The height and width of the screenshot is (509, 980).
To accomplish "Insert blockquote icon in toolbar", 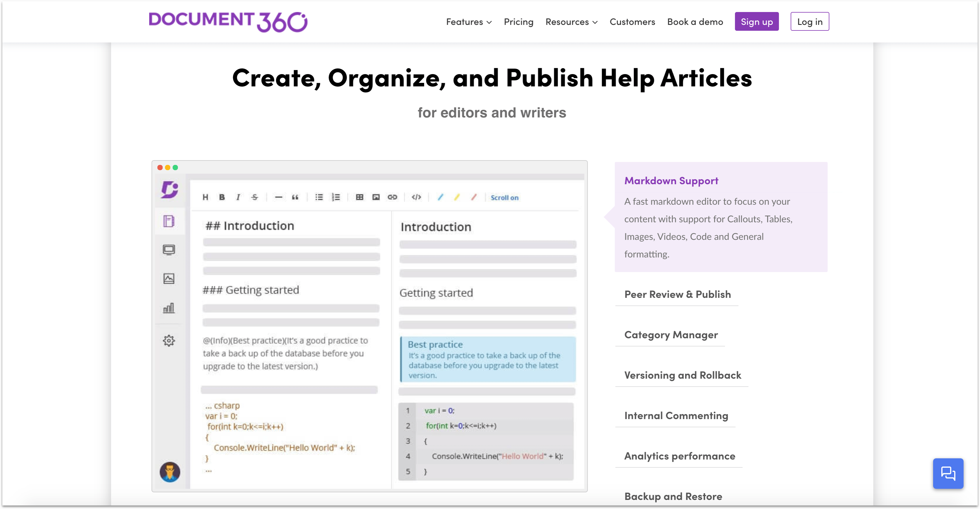I will (x=295, y=197).
